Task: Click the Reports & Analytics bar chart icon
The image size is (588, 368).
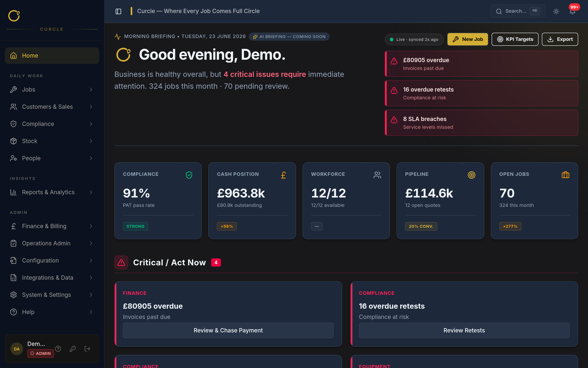Action: 13,192
